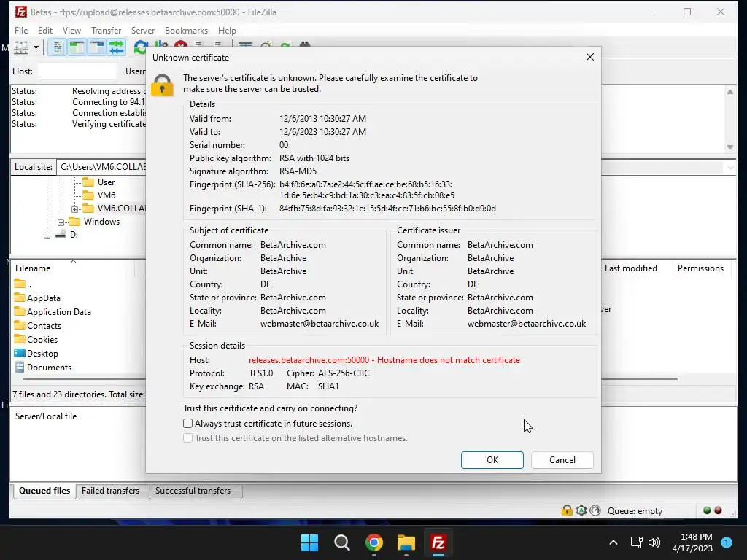Click the Local site path field
Viewport: 747px width, 560px height.
101,167
